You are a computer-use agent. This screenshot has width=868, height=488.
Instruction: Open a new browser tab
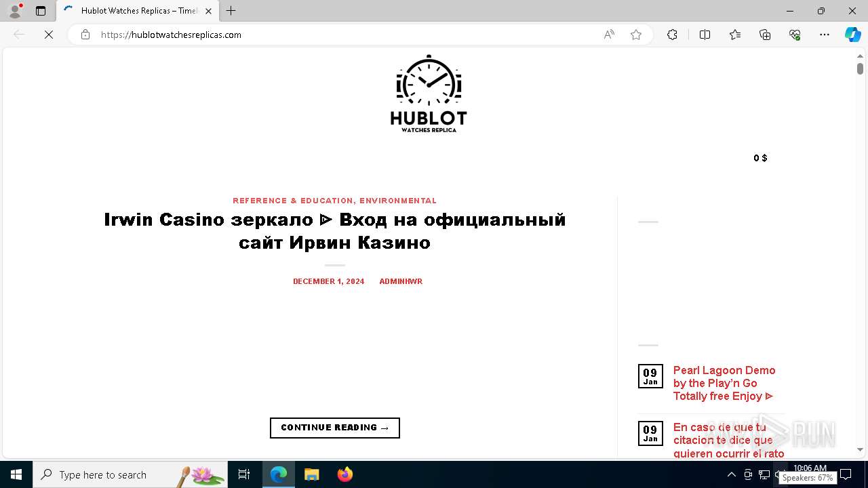(x=231, y=11)
